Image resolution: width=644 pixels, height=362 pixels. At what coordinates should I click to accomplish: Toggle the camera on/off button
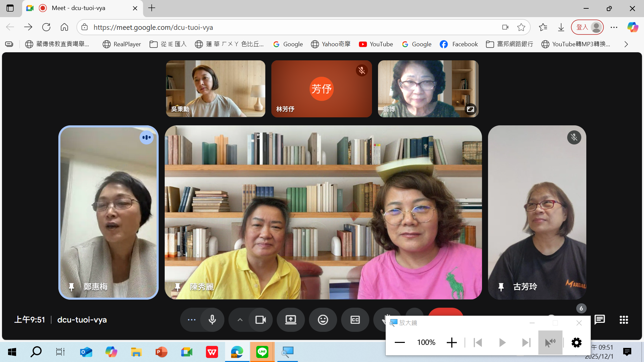coord(260,320)
